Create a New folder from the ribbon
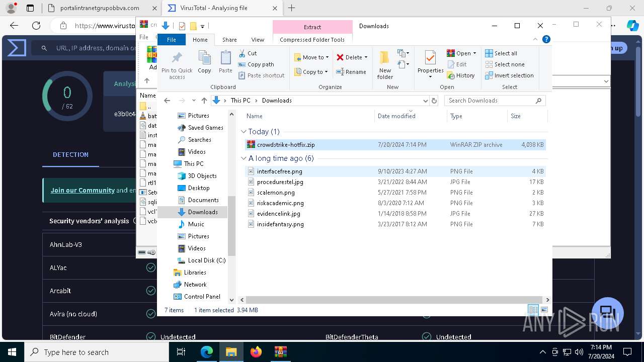Screen dimensions: 644x362 click(x=385, y=64)
